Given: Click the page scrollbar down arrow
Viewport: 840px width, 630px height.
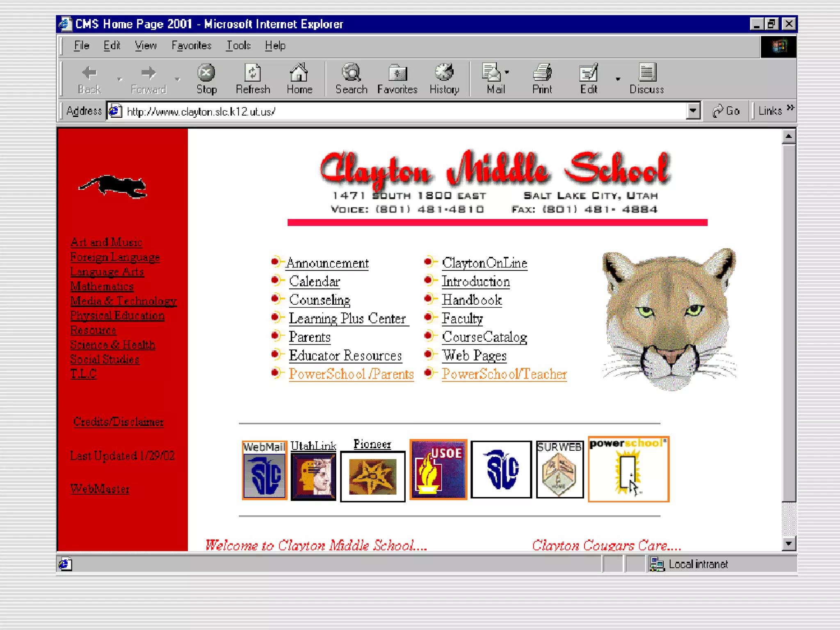Looking at the screenshot, I should (x=788, y=544).
